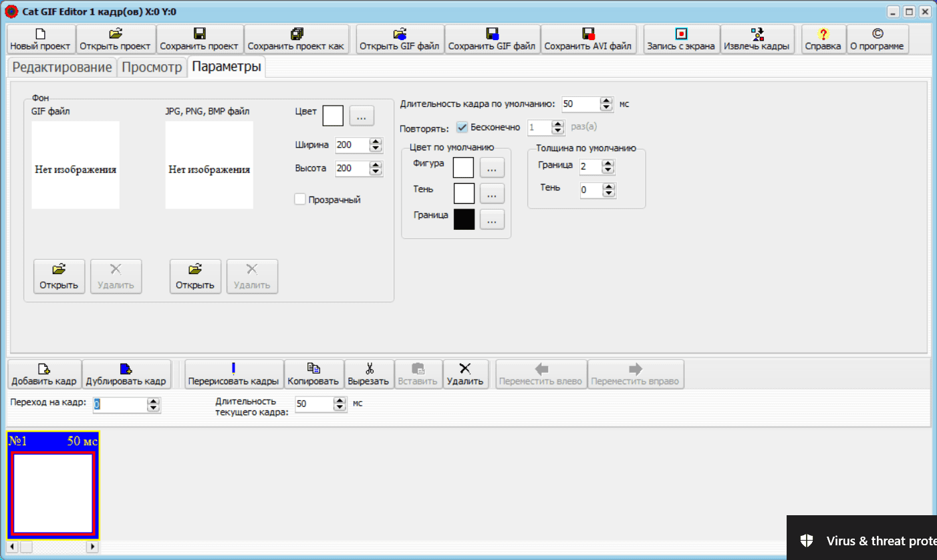Export using Сохранить AVI файл
937x560 pixels.
click(x=588, y=39)
